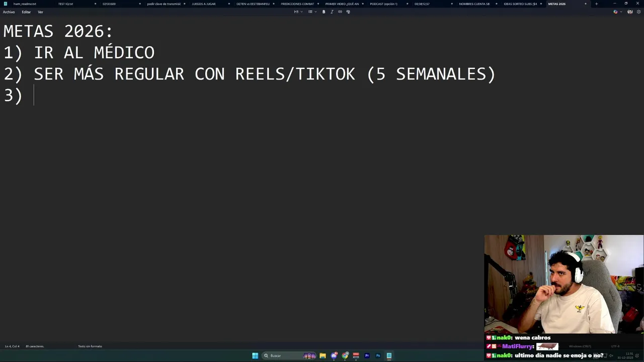Open the Copilot icon in Notepad
Screen dimensions: 644x362
(x=615, y=12)
